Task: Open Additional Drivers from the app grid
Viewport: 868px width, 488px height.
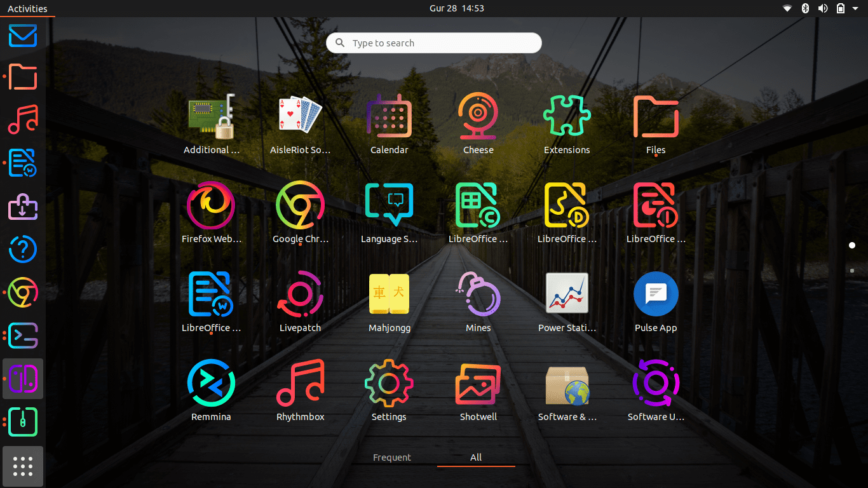Action: [x=211, y=125]
